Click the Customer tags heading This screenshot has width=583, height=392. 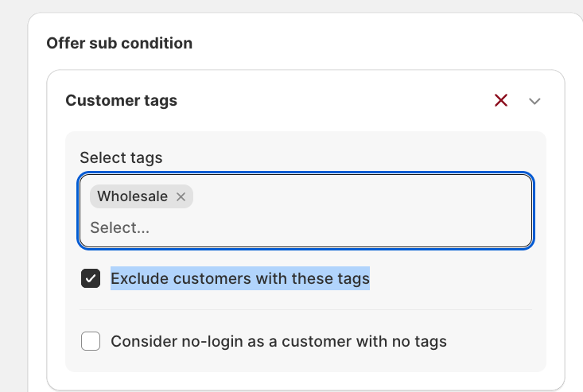click(x=121, y=101)
